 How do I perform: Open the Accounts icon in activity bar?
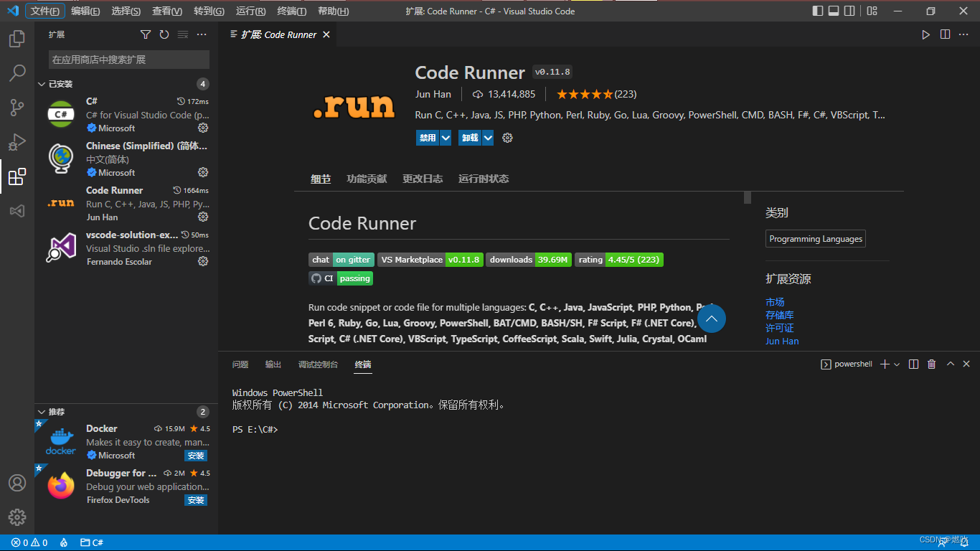point(17,483)
